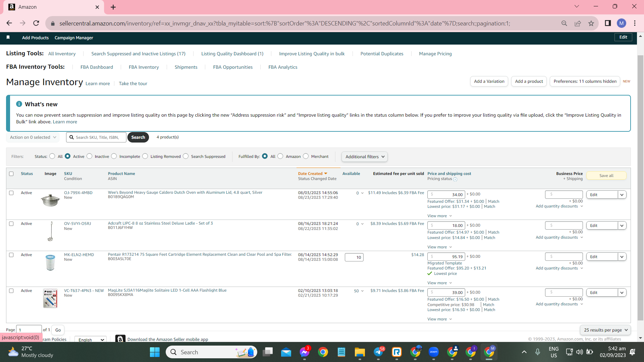Launch File Explorer from the taskbar
The height and width of the screenshot is (362, 644).
point(360,352)
